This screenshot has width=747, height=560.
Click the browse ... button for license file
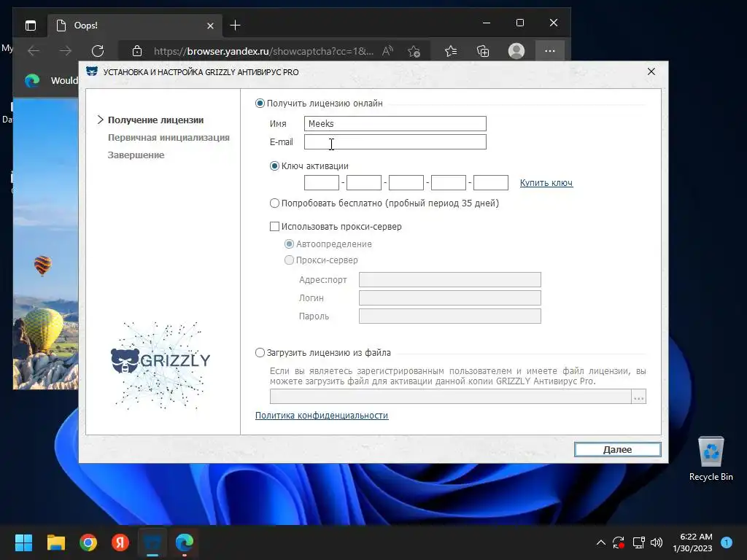click(639, 397)
